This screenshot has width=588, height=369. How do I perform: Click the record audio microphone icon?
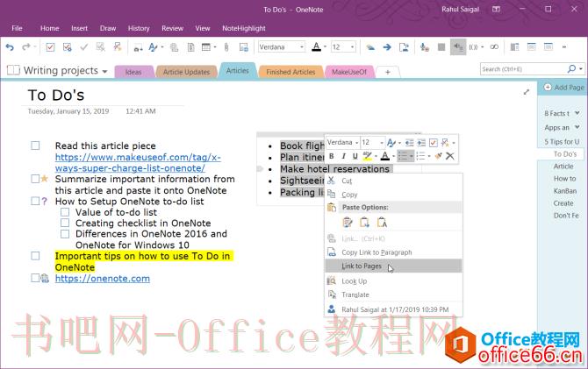[424, 47]
